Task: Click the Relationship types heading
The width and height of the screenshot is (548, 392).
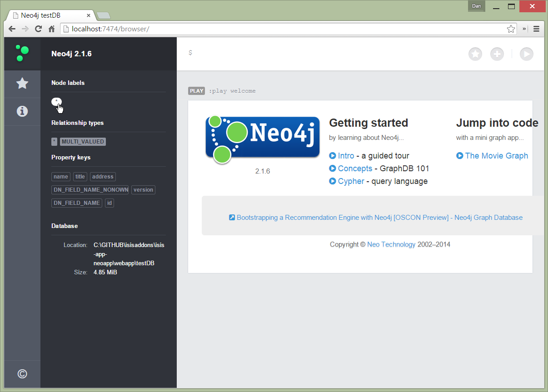Action: tap(77, 123)
